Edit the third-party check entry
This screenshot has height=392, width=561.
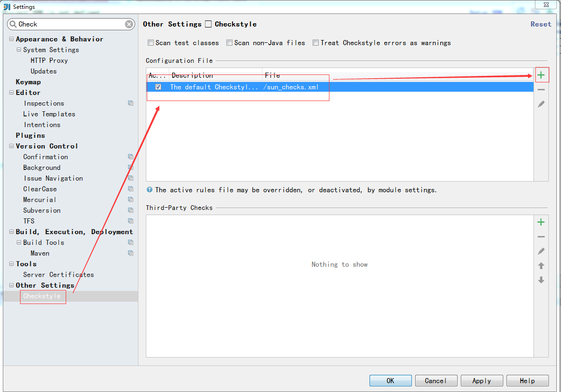coord(541,251)
